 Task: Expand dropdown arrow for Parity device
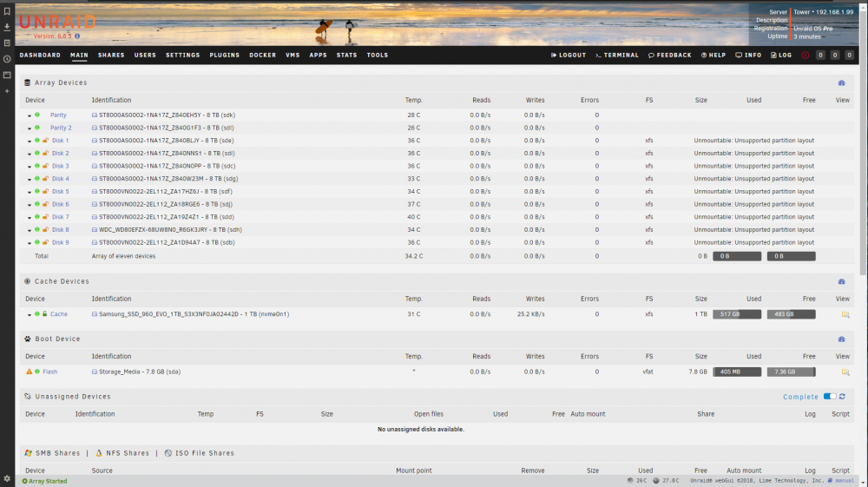pos(30,115)
